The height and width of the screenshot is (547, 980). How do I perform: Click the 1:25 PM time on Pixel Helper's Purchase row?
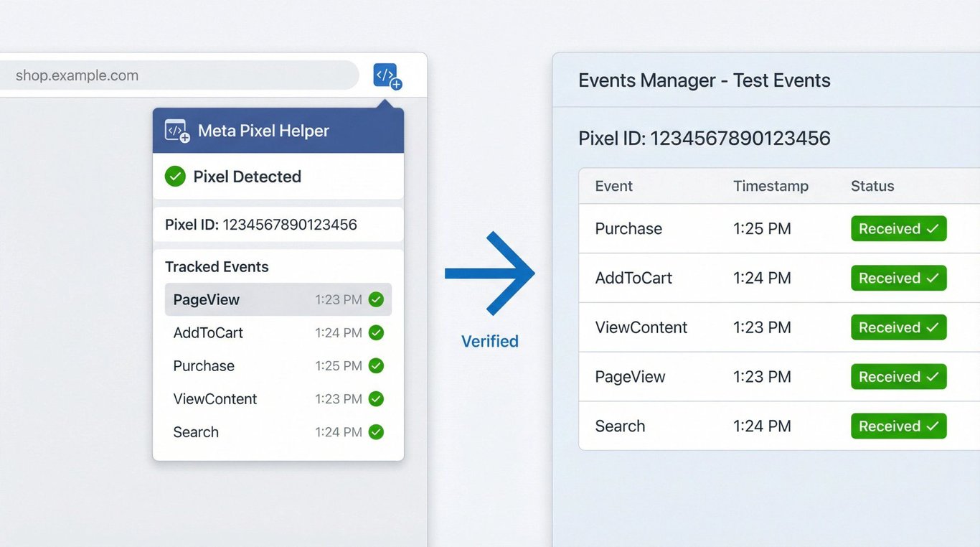pos(339,366)
